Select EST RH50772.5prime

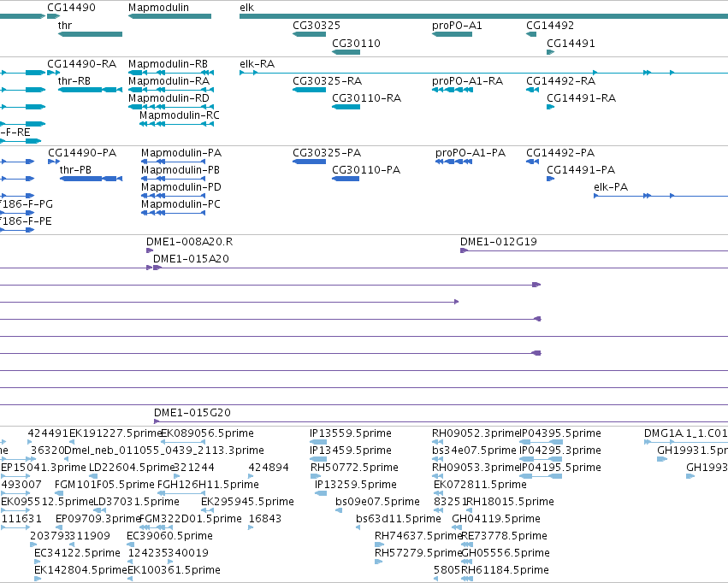point(354,468)
